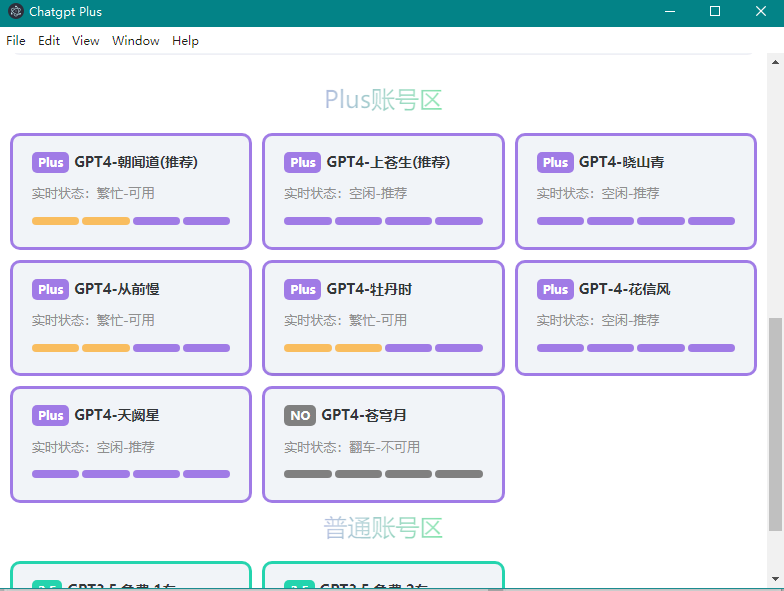Click Plus badge on GPT4-晓山青 card
This screenshot has height=591, width=784.
(555, 162)
